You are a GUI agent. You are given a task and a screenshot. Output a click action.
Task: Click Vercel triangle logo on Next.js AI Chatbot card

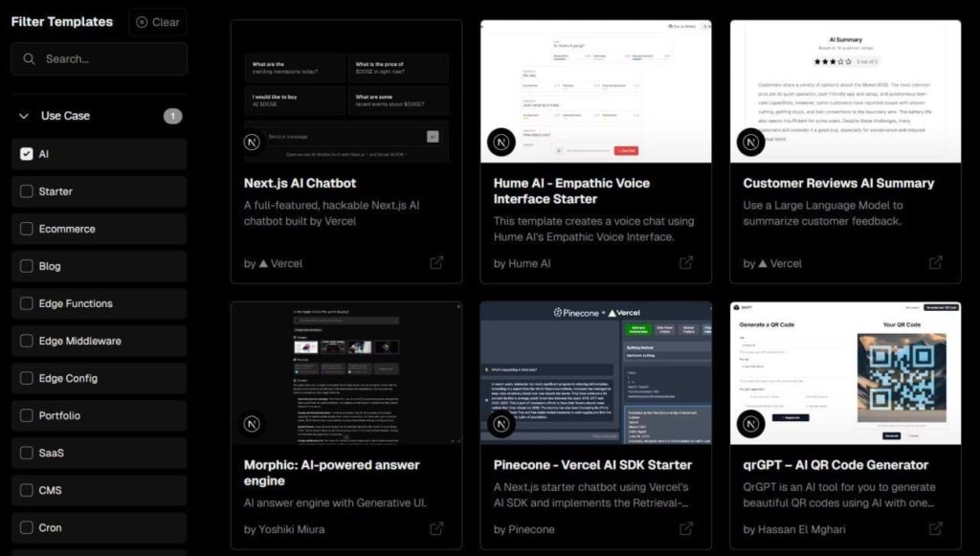pyautogui.click(x=263, y=263)
